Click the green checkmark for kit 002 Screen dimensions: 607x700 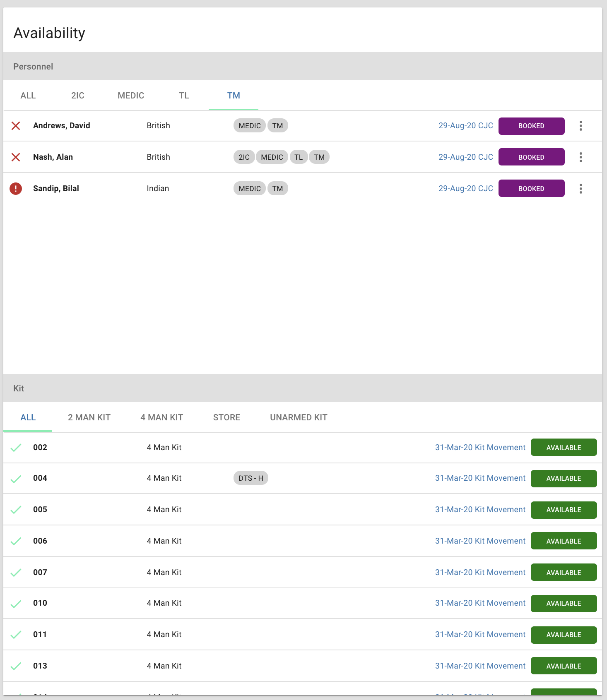(x=16, y=448)
